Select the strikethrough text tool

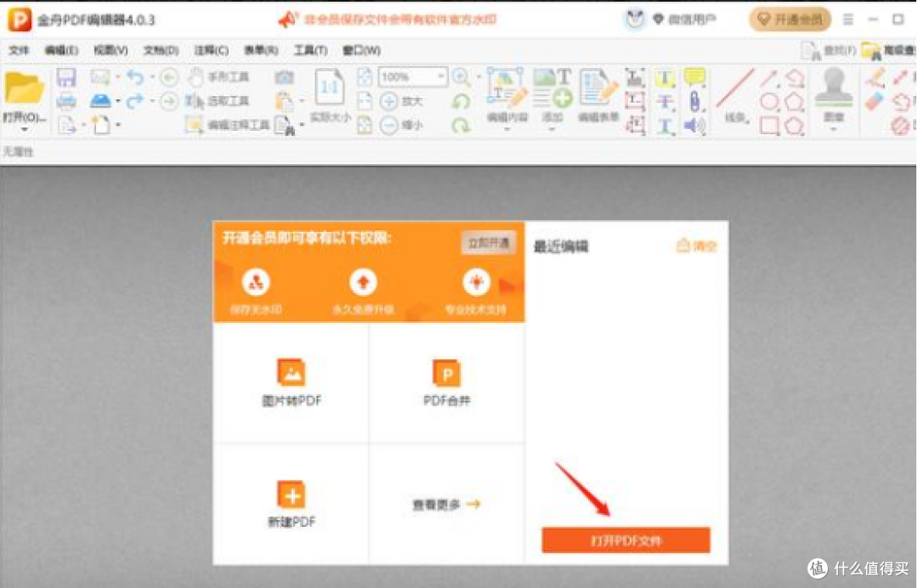665,102
